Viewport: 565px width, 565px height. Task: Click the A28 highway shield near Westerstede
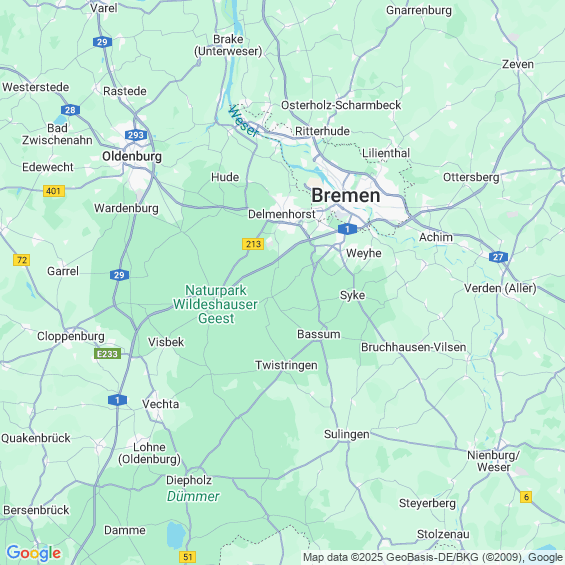click(70, 110)
